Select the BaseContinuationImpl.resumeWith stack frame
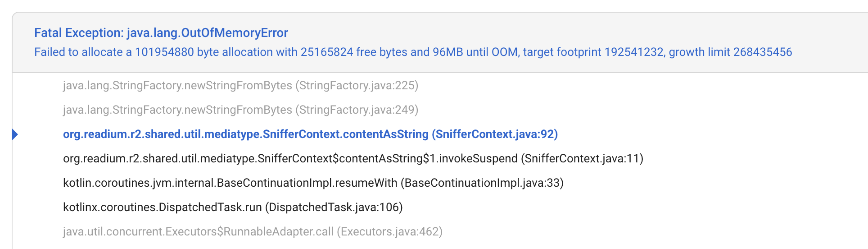 tap(230, 183)
